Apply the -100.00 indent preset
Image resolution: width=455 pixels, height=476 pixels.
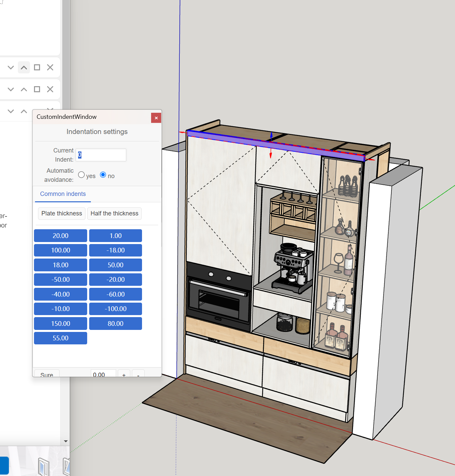[x=115, y=309]
